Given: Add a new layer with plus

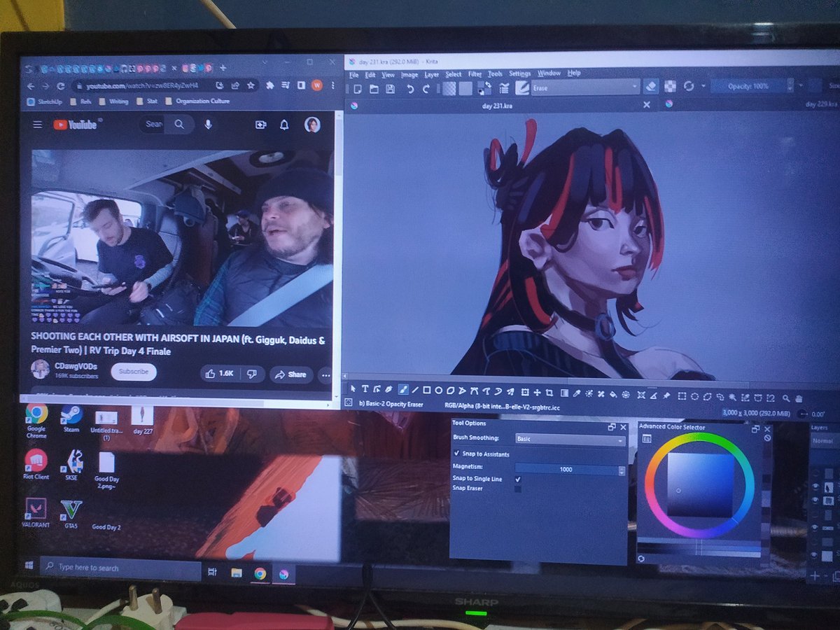Looking at the screenshot, I should 815,576.
